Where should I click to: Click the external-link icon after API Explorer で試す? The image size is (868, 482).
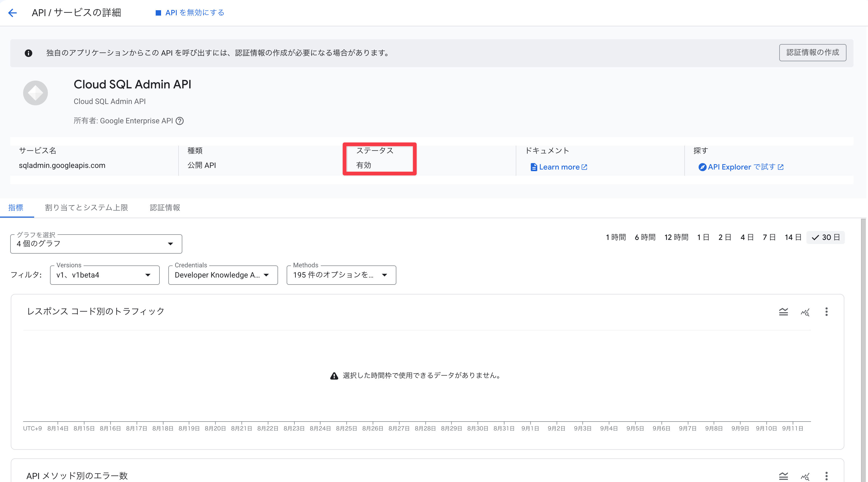coord(780,167)
